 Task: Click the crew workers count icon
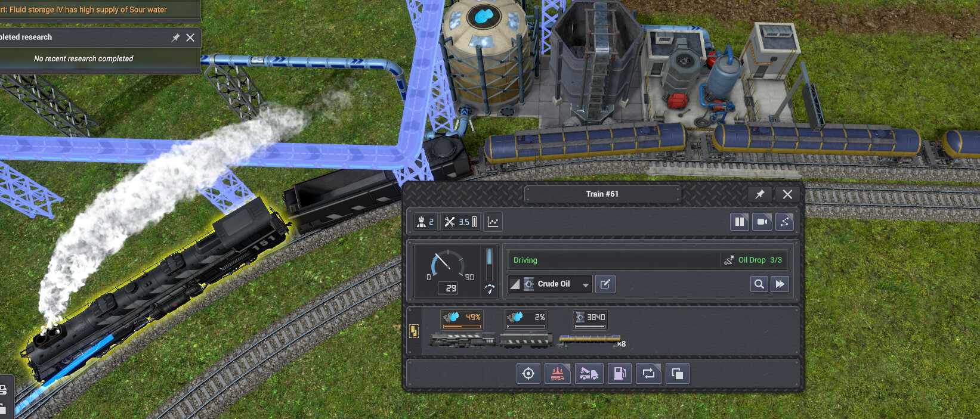coord(426,222)
